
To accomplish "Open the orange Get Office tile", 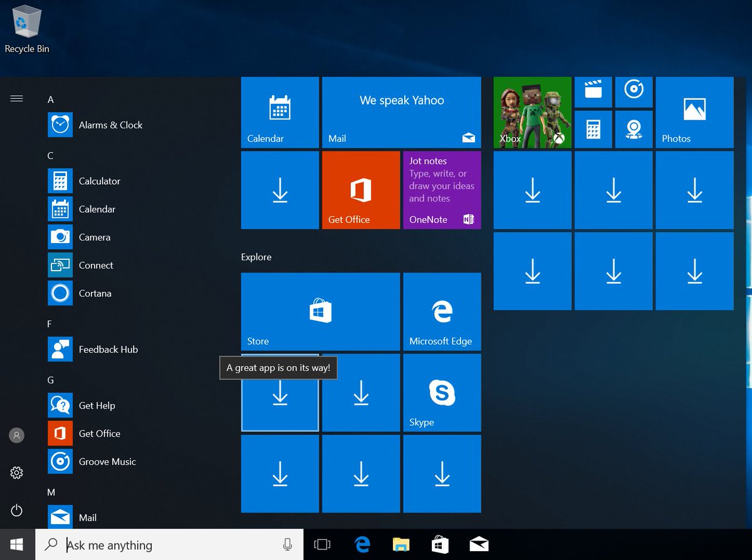I will (361, 190).
